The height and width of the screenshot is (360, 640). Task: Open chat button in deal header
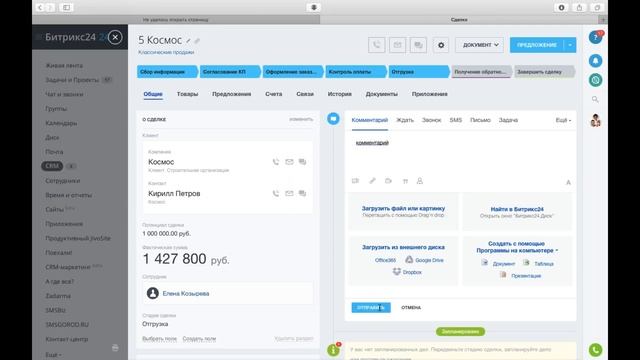click(x=418, y=45)
